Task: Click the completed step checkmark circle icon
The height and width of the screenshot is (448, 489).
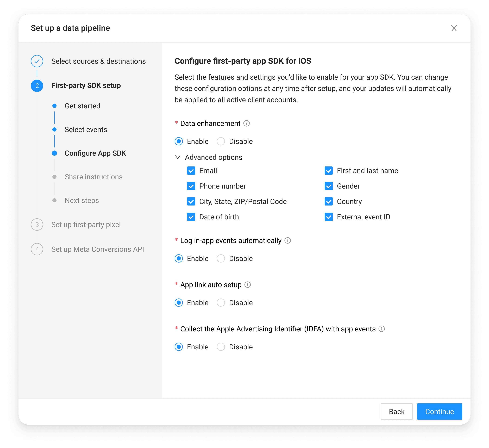Action: point(37,61)
